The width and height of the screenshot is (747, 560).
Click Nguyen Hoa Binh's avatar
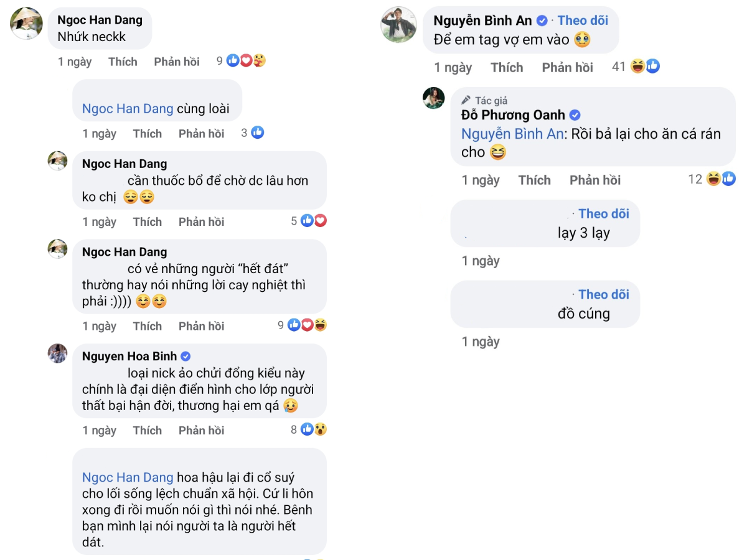[58, 353]
